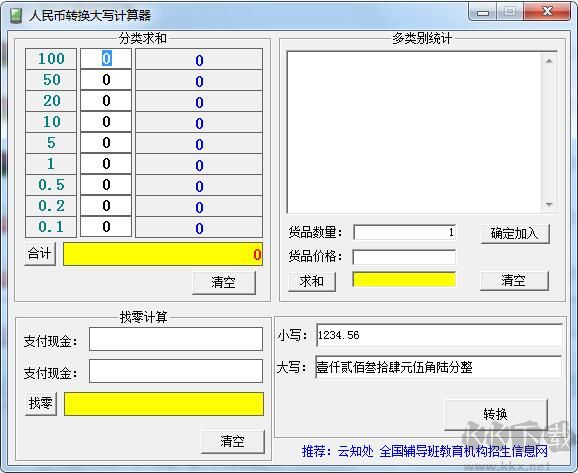Click the 合计 button
The image size is (578, 473).
[40, 254]
